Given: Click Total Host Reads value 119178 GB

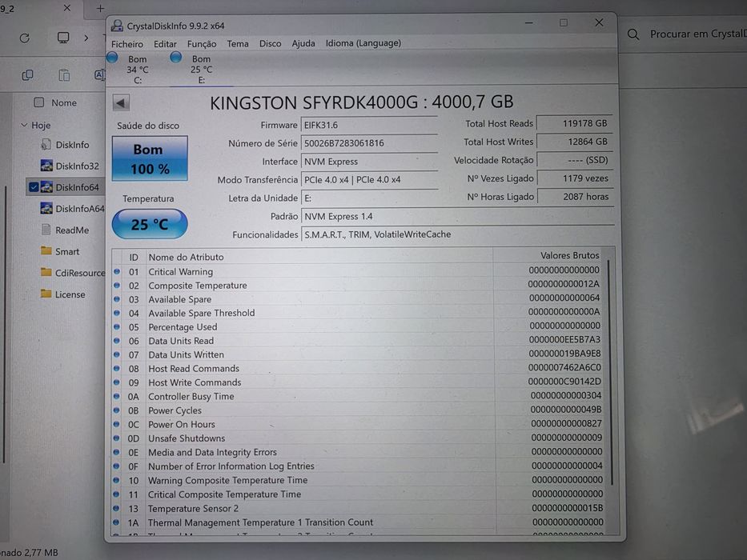Looking at the screenshot, I should click(x=575, y=123).
